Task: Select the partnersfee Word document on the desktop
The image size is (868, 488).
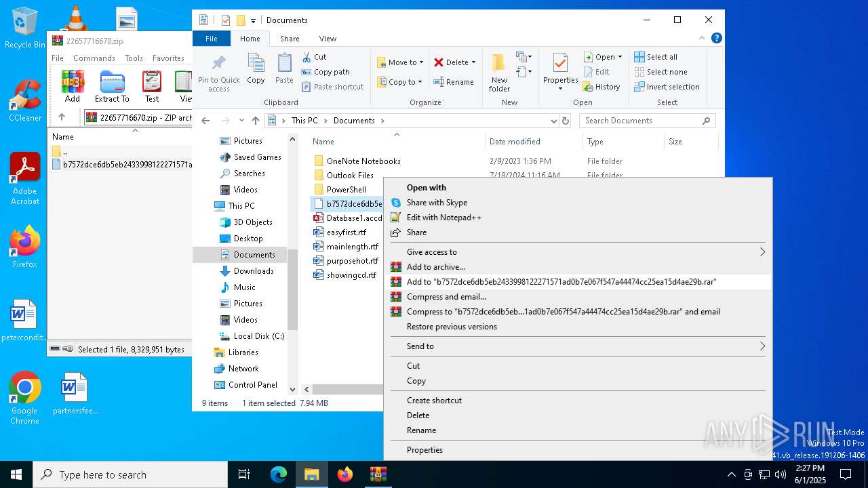Action: (75, 394)
